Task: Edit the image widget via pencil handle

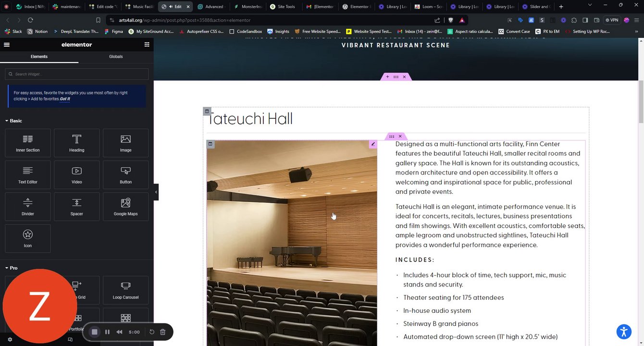Action: (x=373, y=144)
